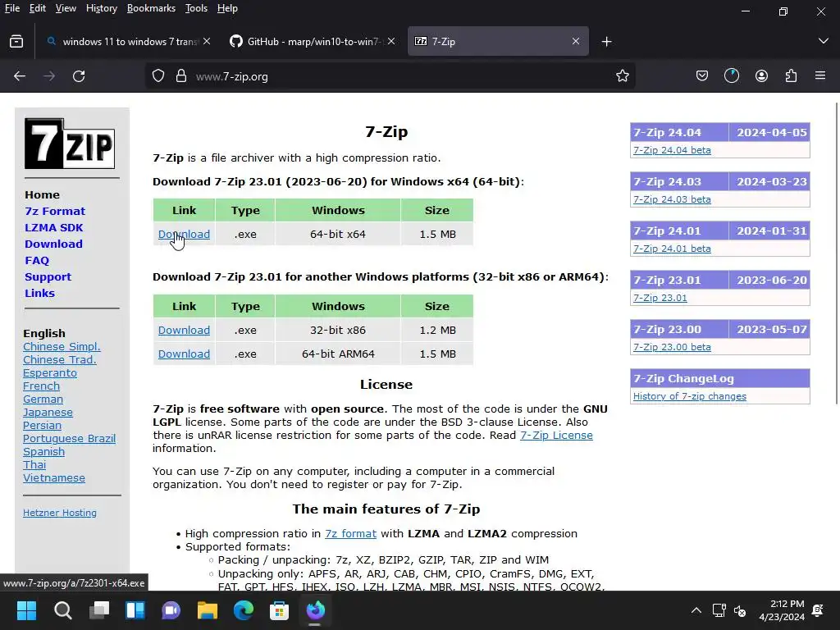This screenshot has height=630, width=840.
Task: Open the Tools menu
Action: pos(196,8)
